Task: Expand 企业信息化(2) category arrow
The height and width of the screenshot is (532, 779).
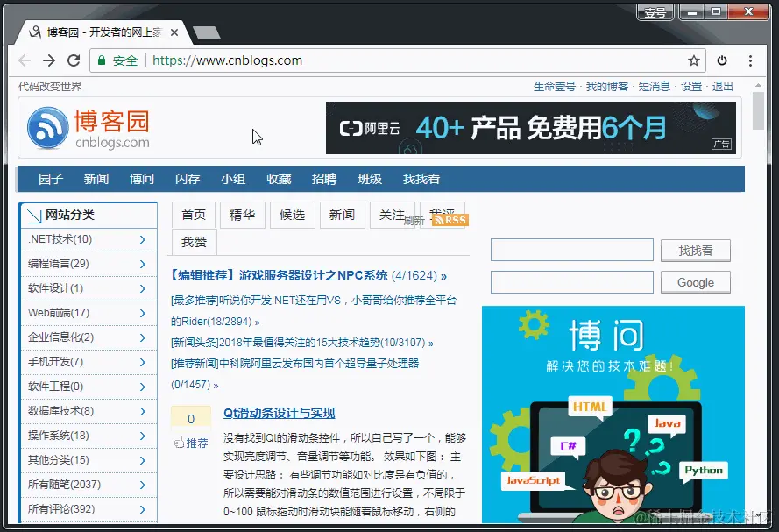Action: pyautogui.click(x=143, y=337)
